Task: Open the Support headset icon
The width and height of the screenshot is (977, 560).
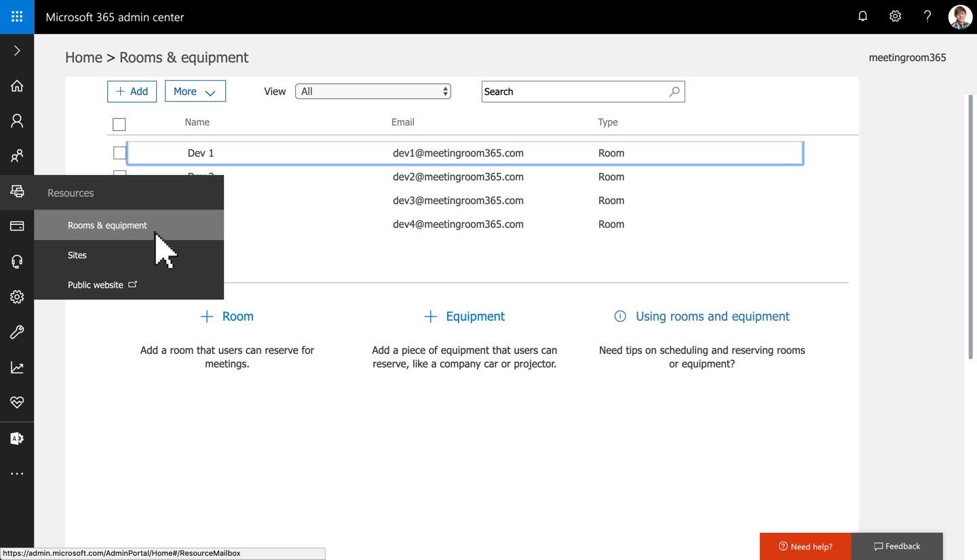Action: (17, 261)
